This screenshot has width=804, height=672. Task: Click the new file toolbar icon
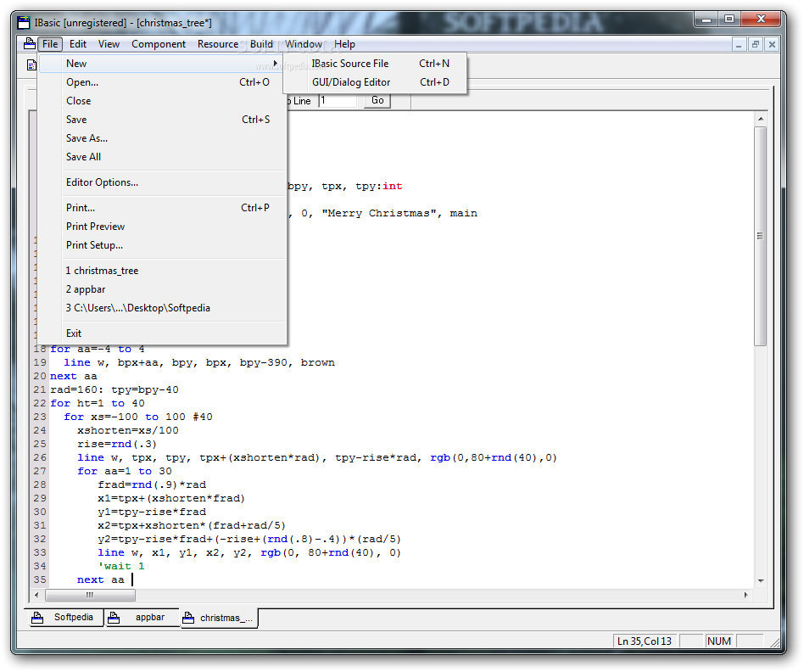(x=31, y=64)
